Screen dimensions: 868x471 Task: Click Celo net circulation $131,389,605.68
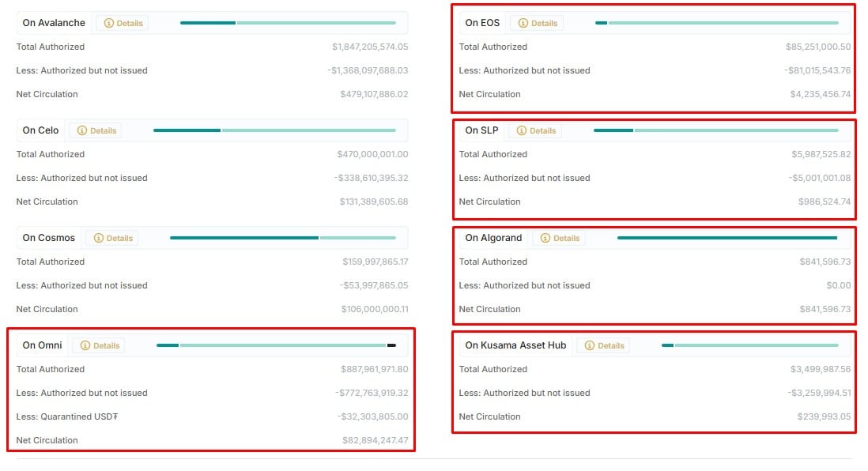click(x=374, y=202)
